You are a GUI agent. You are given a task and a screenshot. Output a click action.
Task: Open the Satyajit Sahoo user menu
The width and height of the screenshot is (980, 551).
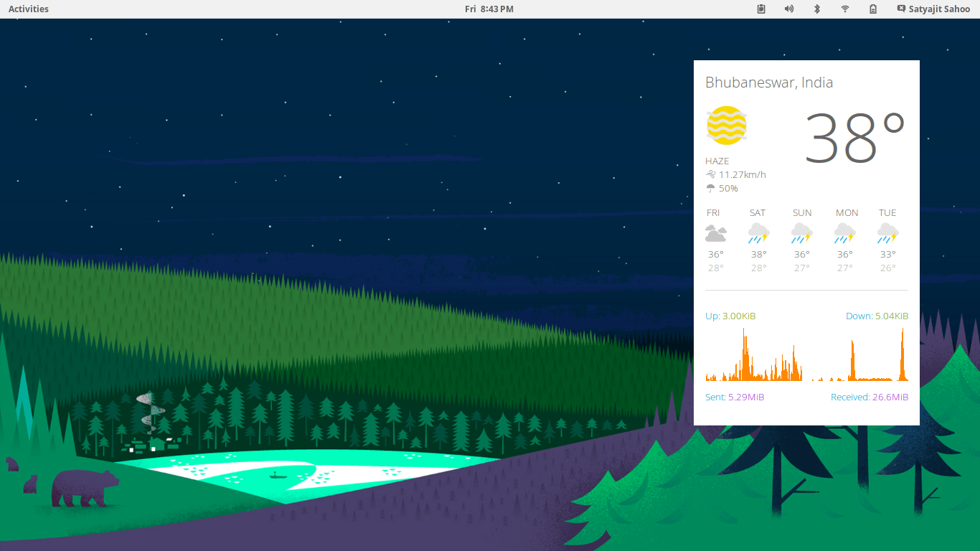point(939,9)
